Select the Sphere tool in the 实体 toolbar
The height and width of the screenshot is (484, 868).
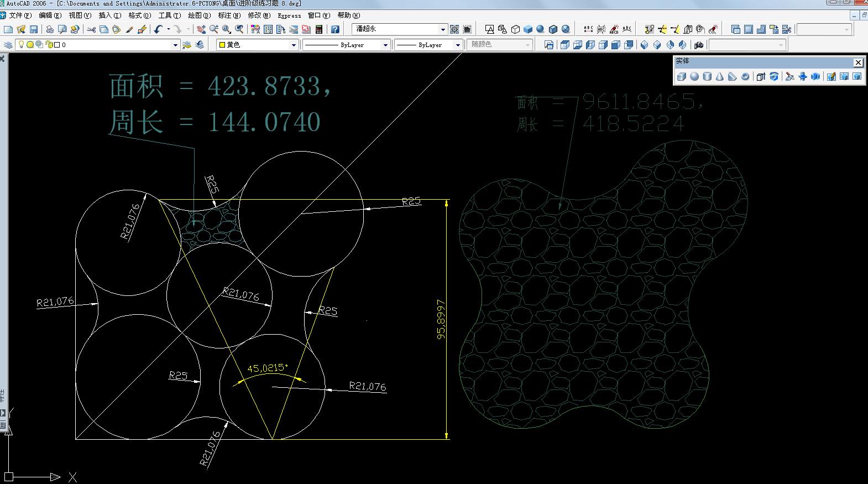[694, 77]
